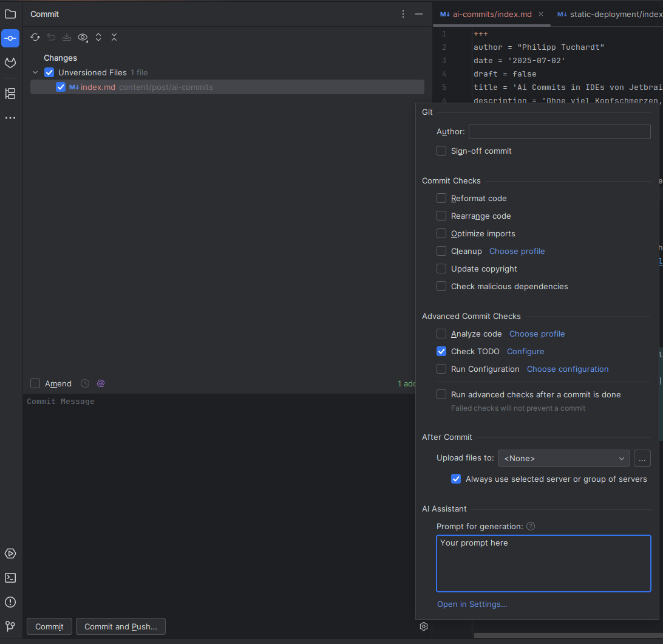Switch to the static-deployment/index tab
The height and width of the screenshot is (644, 663).
[609, 14]
